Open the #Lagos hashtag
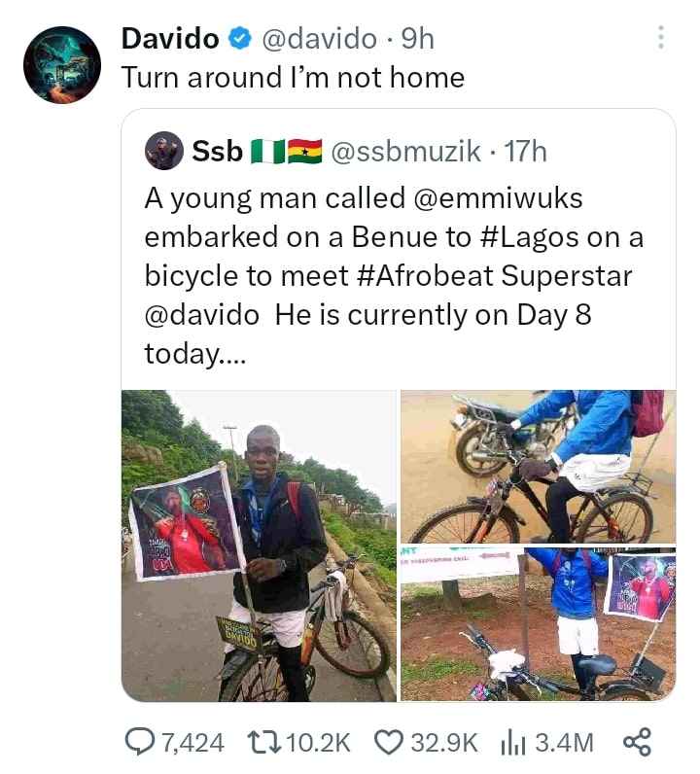This screenshot has width=700, height=774. tap(529, 237)
